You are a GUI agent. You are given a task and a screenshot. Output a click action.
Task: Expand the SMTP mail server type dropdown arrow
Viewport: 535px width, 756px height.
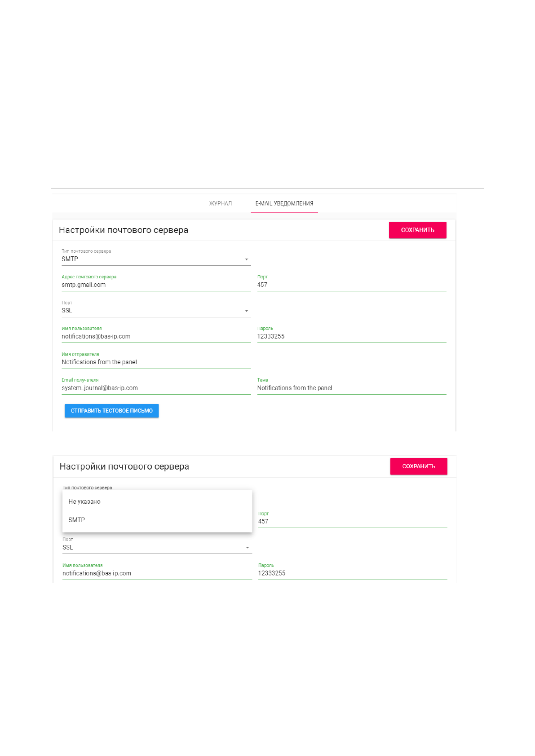coord(246,259)
